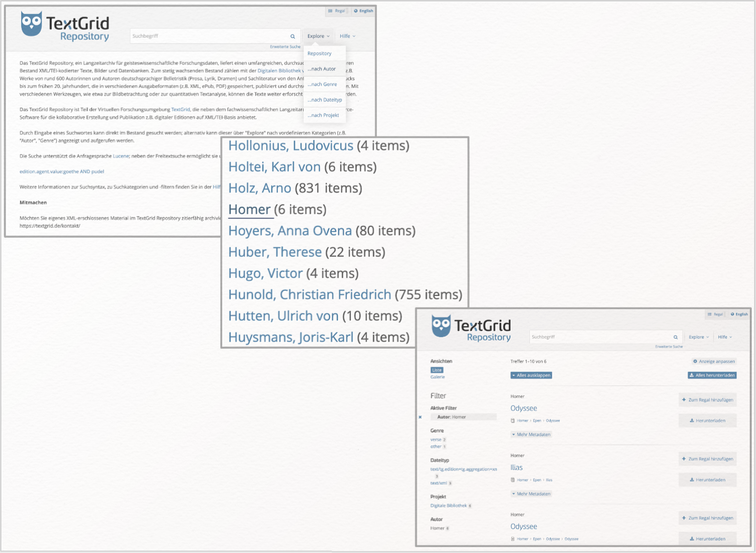
Task: Switch to the Galerie view
Action: 437,377
